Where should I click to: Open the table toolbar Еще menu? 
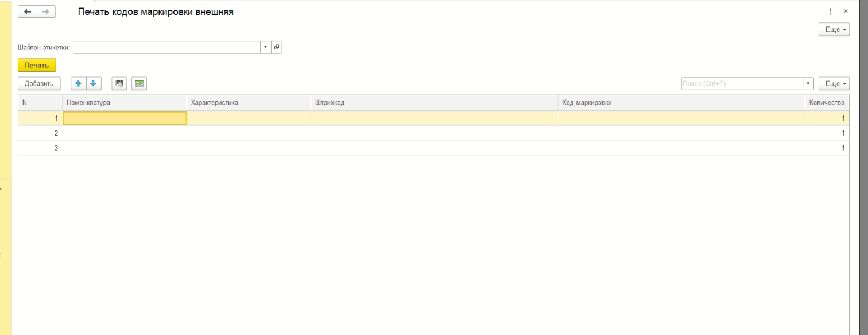[x=834, y=84]
